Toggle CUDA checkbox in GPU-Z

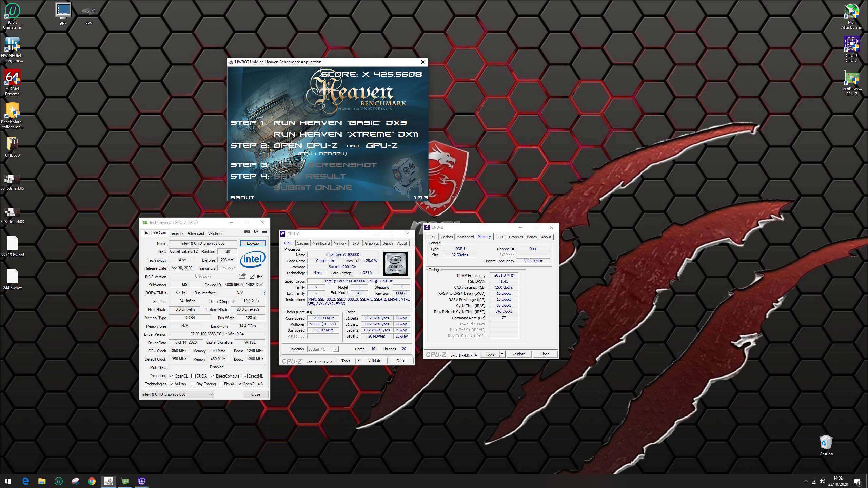193,376
